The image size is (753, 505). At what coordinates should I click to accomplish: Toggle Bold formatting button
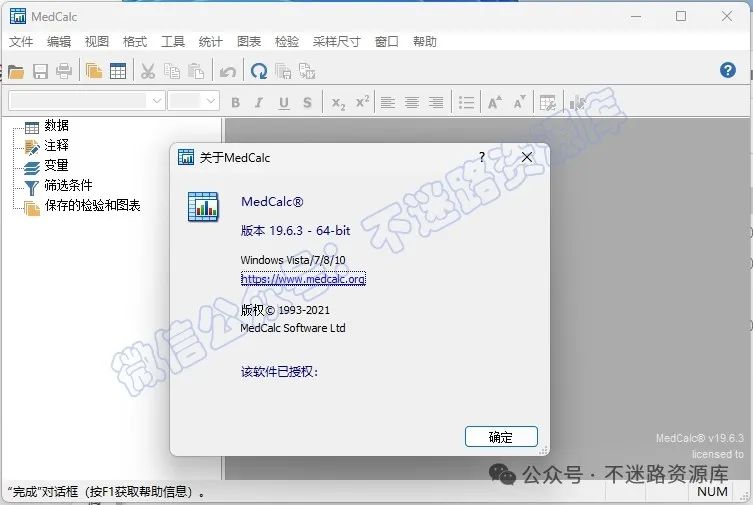tap(235, 103)
